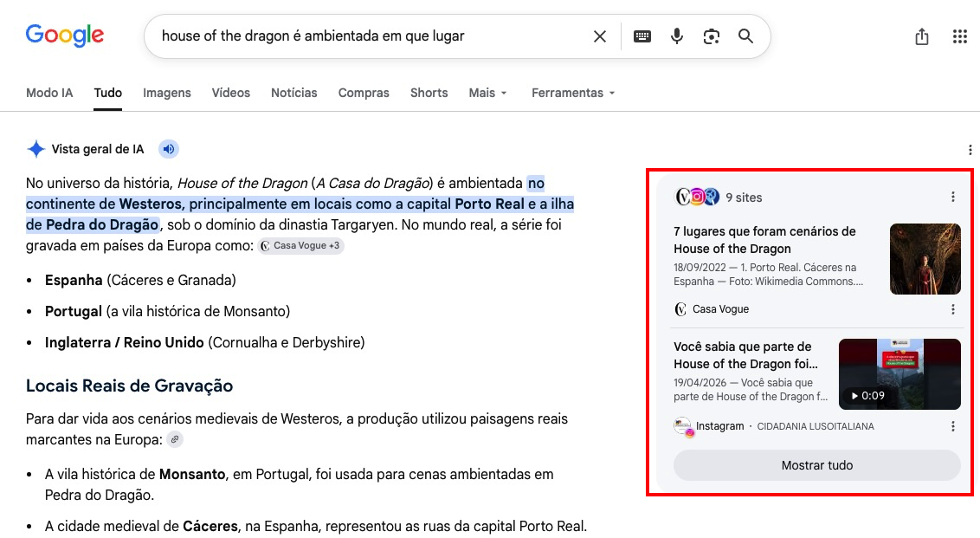Click 'CIDADANIA LUSOITALIANA' account name
Viewport: 980px width, 538px height.
(816, 426)
